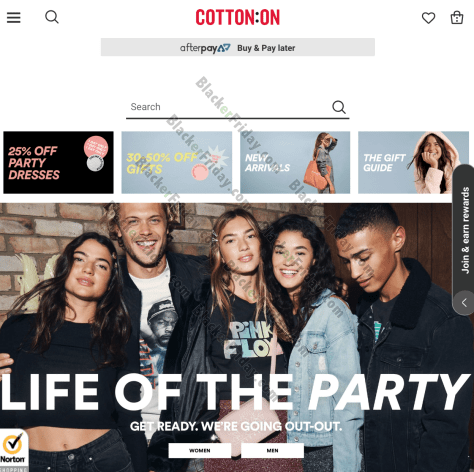Viewport: 474px width, 472px height.
Task: Open the New Arrivals tile
Action: click(295, 162)
